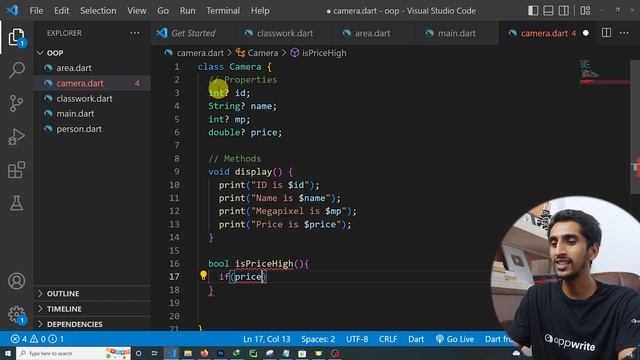
Task: Open the Help menu
Action: tap(260, 11)
